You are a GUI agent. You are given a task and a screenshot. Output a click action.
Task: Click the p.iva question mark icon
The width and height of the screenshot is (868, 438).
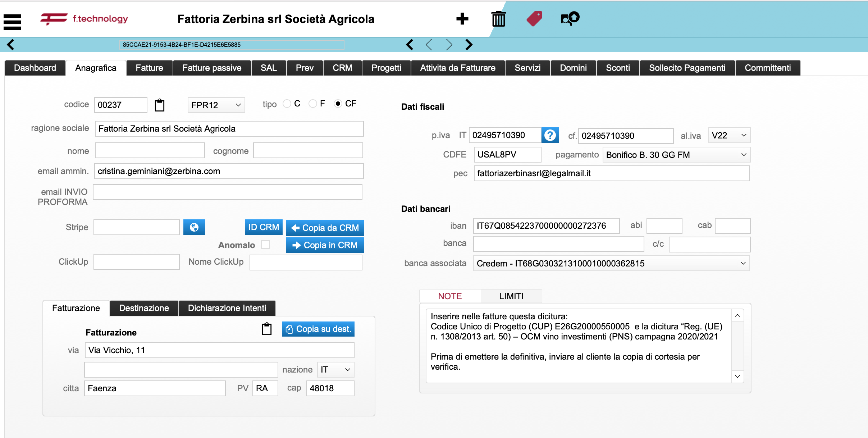pos(550,136)
